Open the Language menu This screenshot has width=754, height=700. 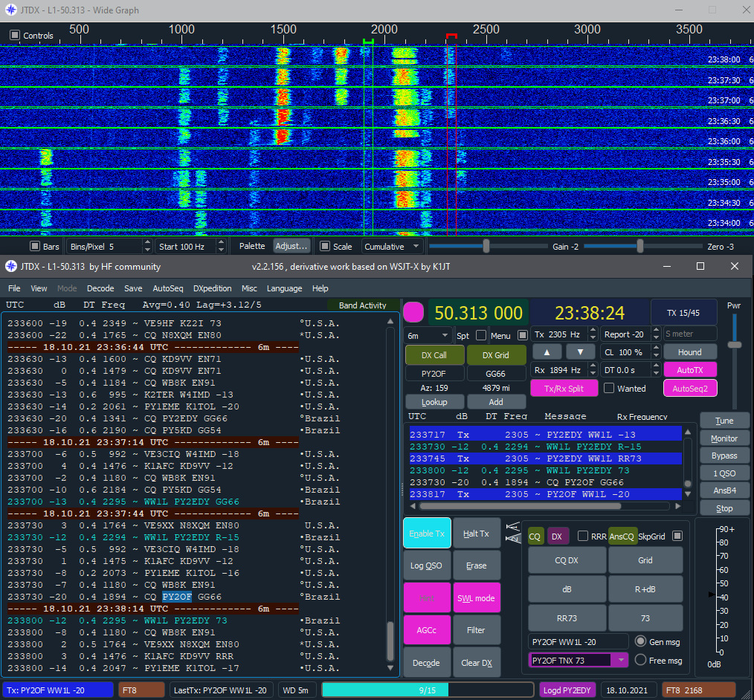[x=284, y=288]
